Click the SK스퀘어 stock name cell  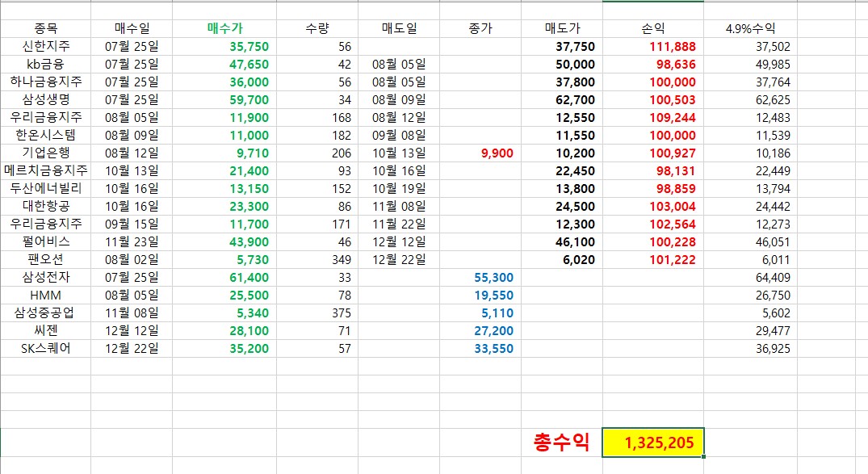pos(45,348)
